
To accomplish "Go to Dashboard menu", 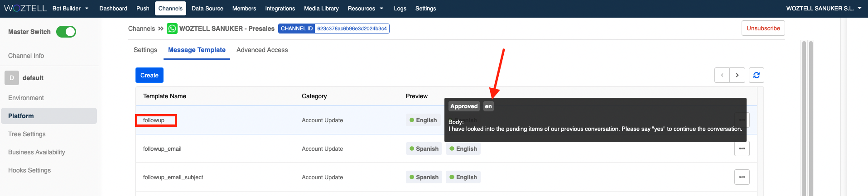I will (x=113, y=8).
